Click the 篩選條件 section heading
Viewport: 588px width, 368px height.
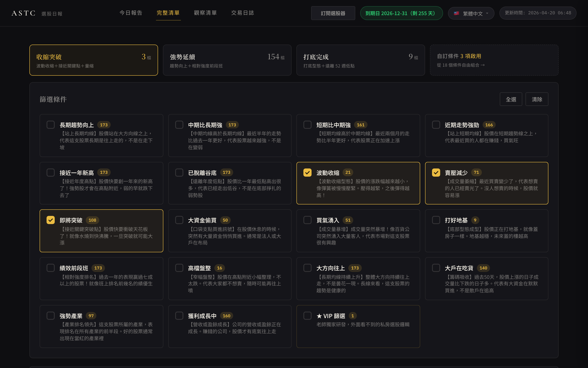click(x=53, y=99)
